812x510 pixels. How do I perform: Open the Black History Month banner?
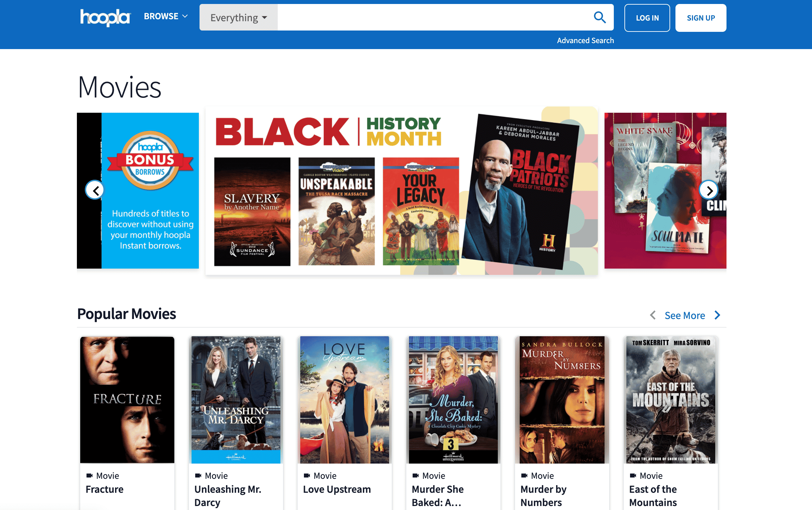401,191
